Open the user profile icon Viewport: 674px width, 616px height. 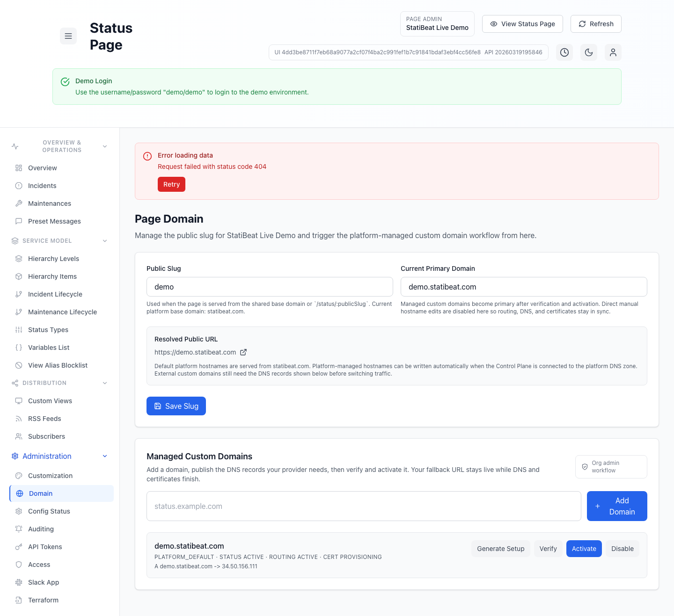613,52
